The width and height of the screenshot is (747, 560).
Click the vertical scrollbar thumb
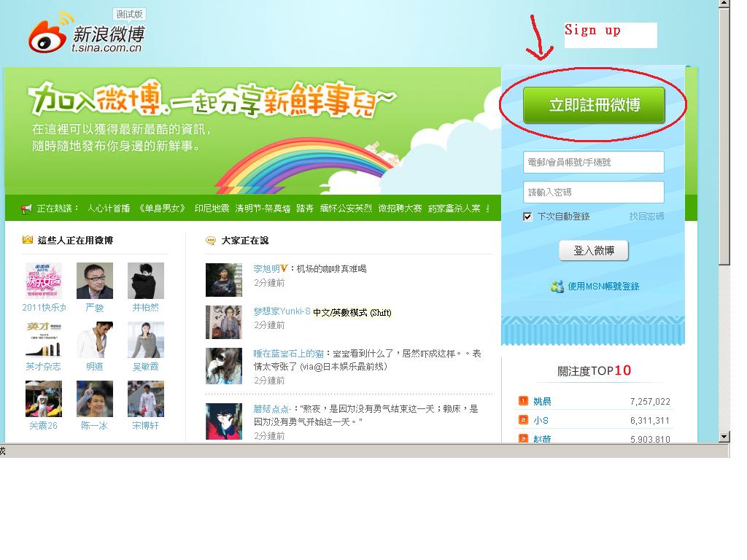(724, 136)
